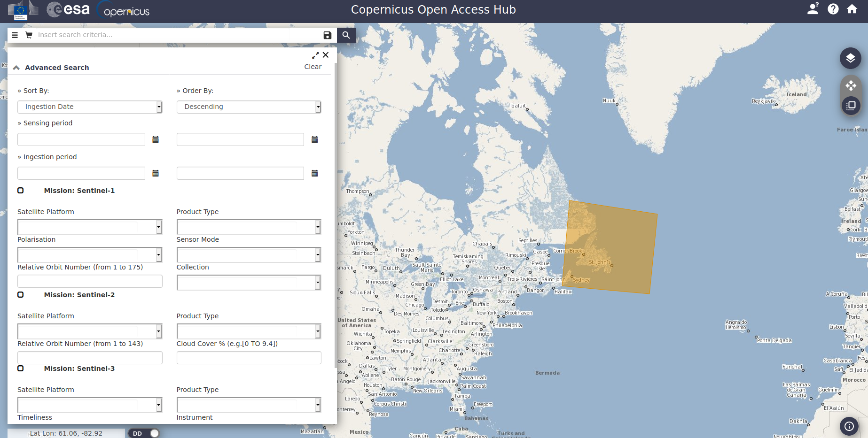This screenshot has width=868, height=438.
Task: Open the map layers switcher
Action: [x=850, y=58]
